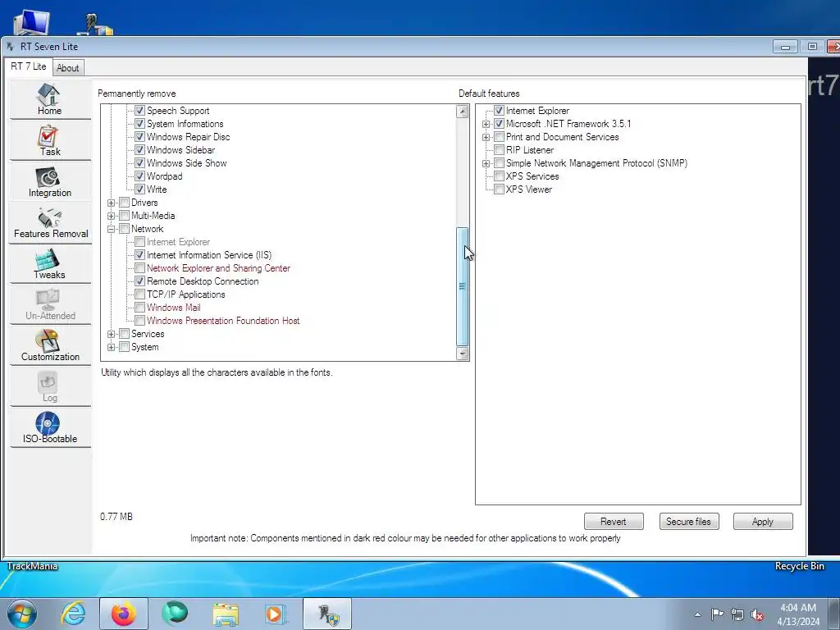This screenshot has height=630, width=840.
Task: Click the Apply button
Action: (762, 521)
